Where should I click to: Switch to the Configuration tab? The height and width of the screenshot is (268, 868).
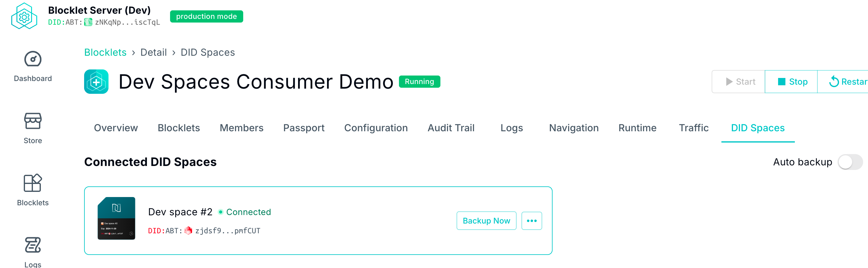coord(376,128)
